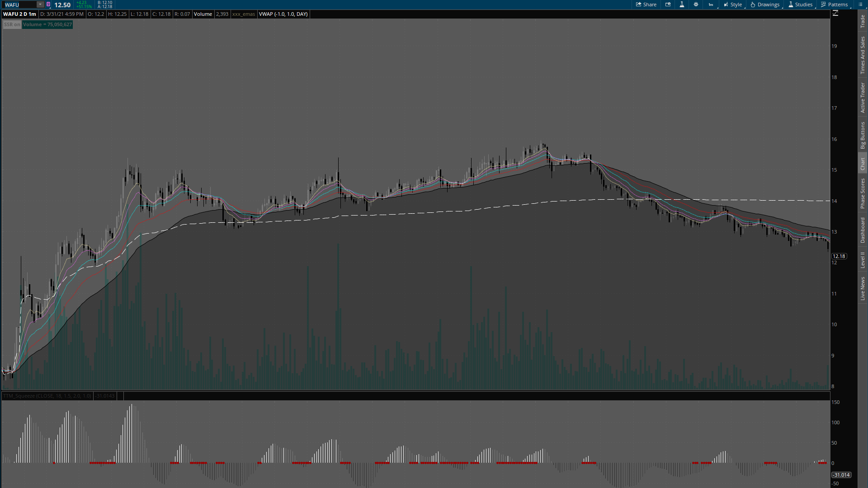
Task: Click the list menu icon at top right
Action: (x=860, y=5)
